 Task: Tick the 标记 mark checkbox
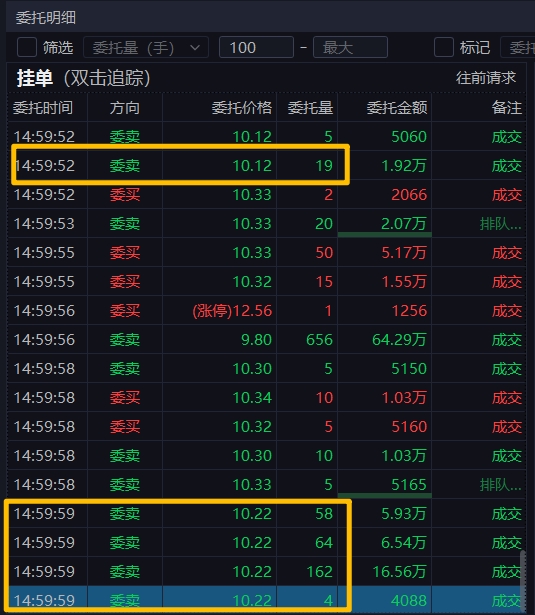tap(444, 47)
